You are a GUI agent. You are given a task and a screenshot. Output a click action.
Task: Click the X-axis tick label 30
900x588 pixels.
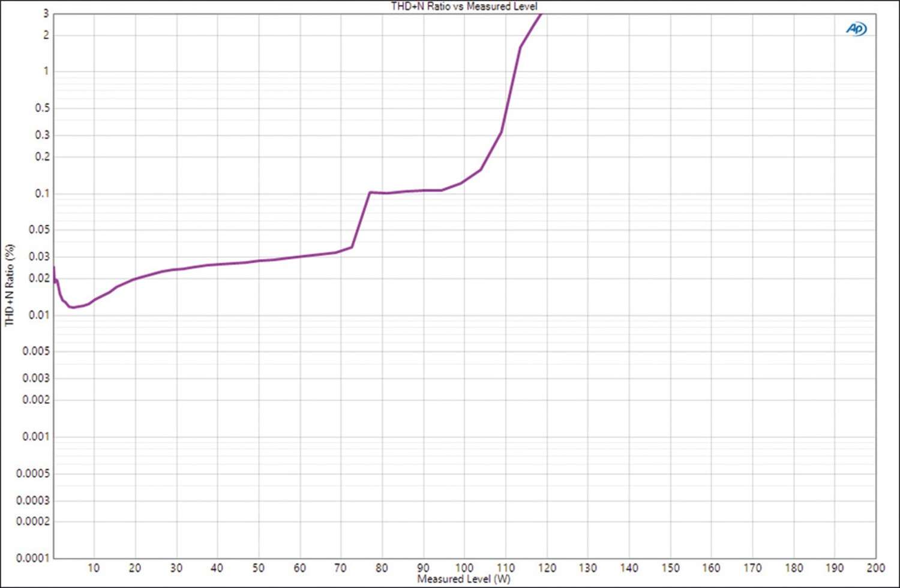coord(176,568)
